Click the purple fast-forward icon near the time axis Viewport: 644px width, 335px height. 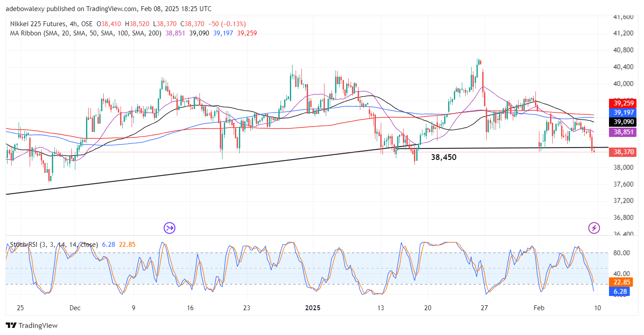tap(169, 228)
